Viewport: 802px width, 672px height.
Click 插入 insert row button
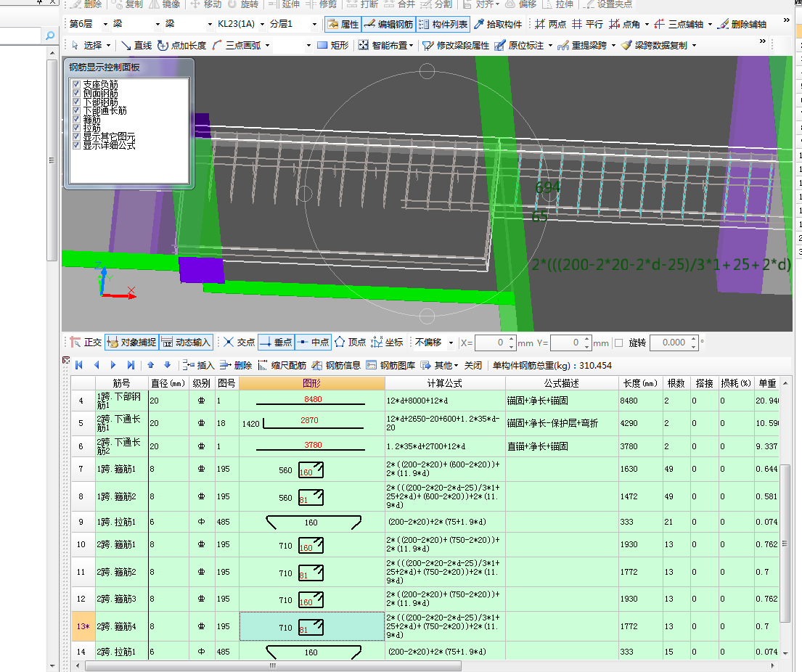tap(198, 365)
